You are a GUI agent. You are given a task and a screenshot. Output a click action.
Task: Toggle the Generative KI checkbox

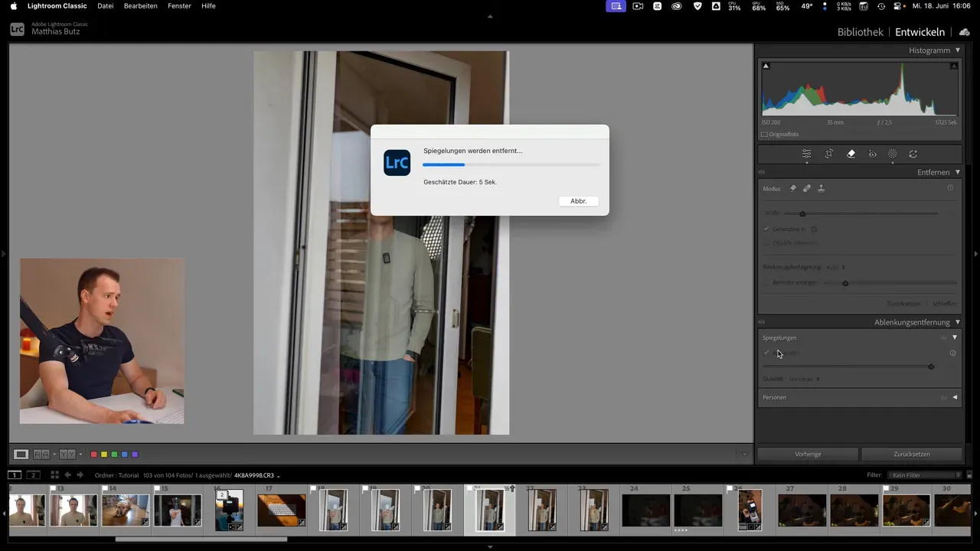click(766, 229)
